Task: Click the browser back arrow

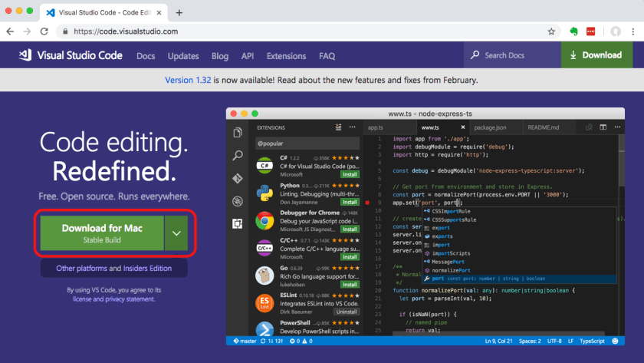Action: point(9,31)
